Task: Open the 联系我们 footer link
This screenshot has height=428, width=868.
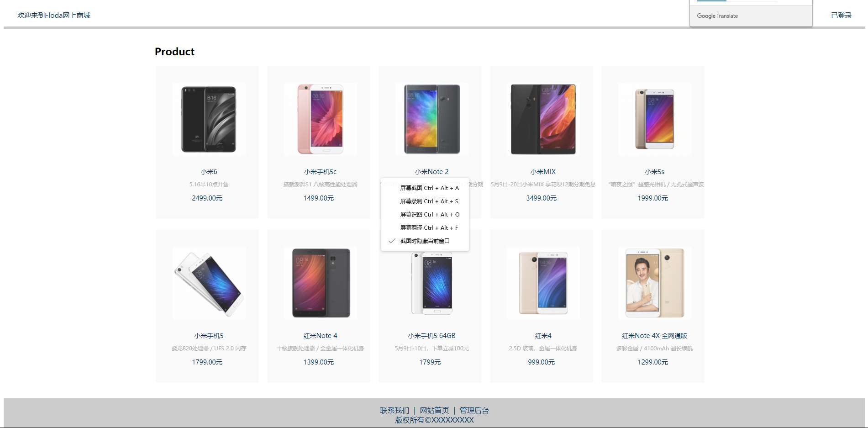Action: point(395,410)
